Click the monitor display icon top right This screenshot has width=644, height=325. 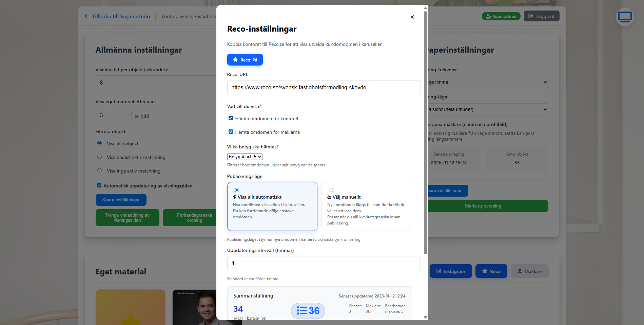[x=625, y=17]
